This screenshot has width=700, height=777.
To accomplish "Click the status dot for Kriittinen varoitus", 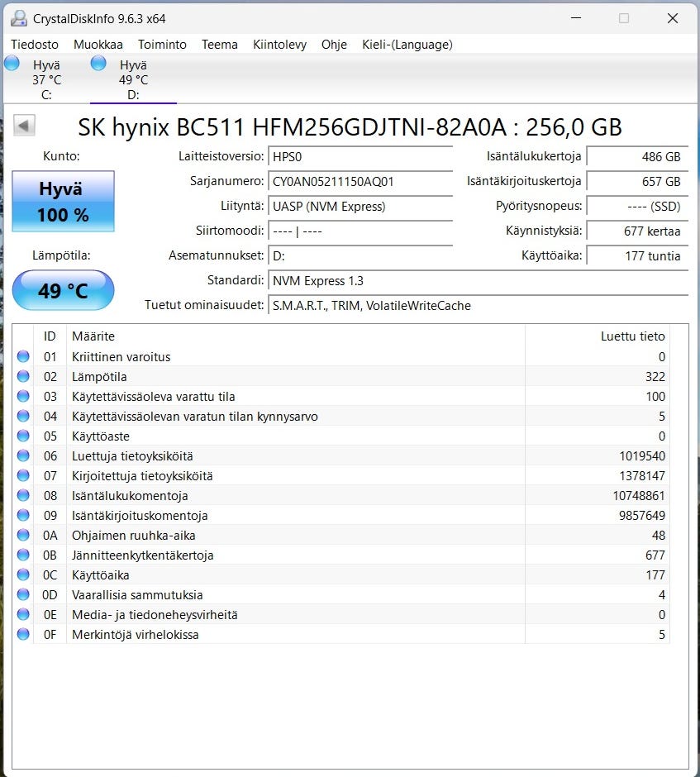I will tap(23, 356).
